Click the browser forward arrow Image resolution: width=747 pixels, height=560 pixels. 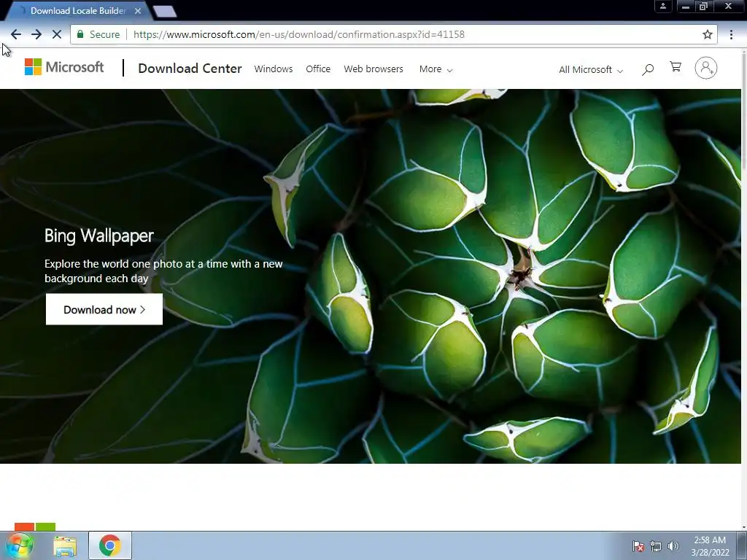(36, 34)
